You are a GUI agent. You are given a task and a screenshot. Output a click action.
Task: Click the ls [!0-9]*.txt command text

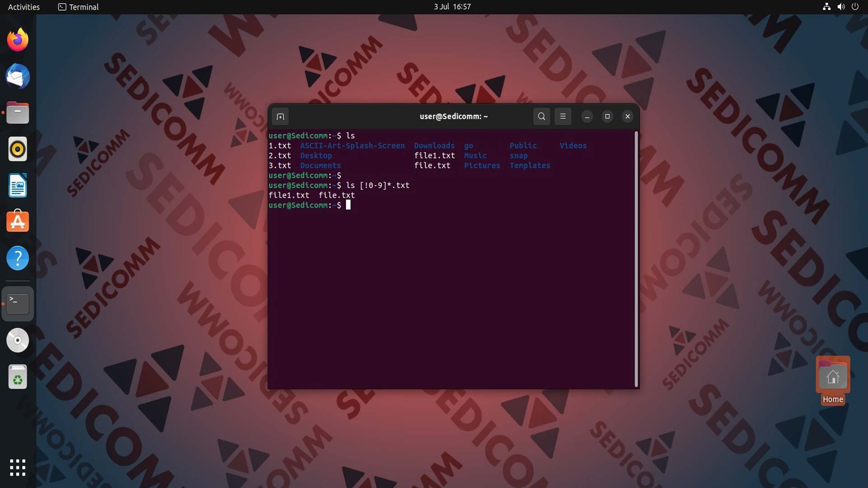click(x=377, y=185)
